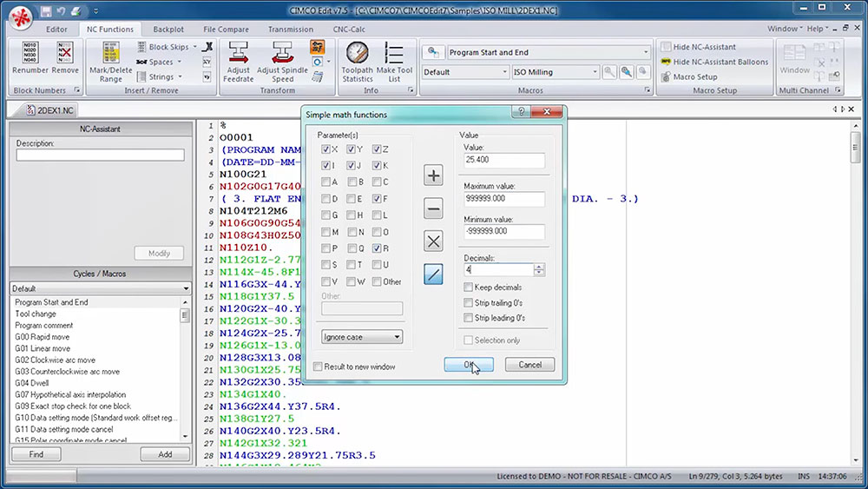The height and width of the screenshot is (489, 868).
Task: Click the Remove block numbers icon
Action: click(x=65, y=53)
